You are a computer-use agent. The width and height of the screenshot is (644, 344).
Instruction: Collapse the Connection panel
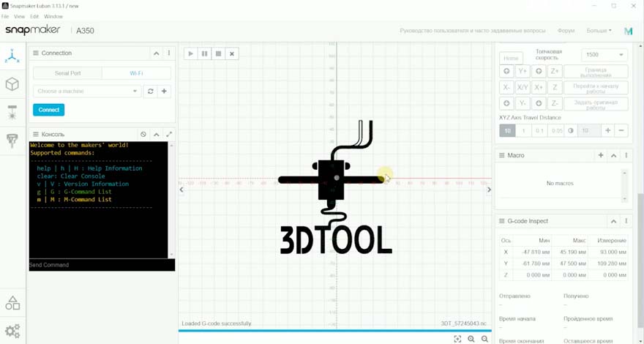coord(156,53)
